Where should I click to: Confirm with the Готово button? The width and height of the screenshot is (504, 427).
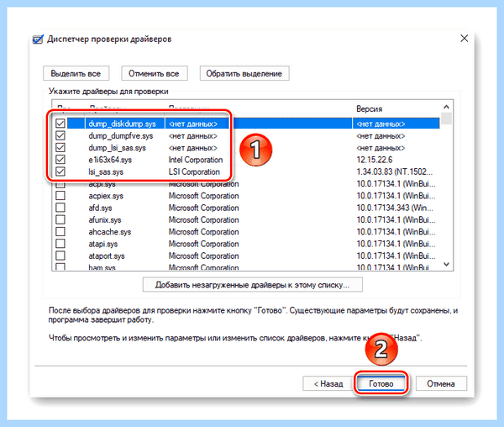pos(381,383)
